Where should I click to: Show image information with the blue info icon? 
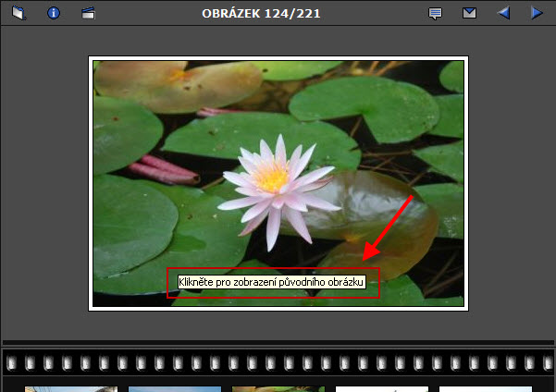(x=54, y=13)
